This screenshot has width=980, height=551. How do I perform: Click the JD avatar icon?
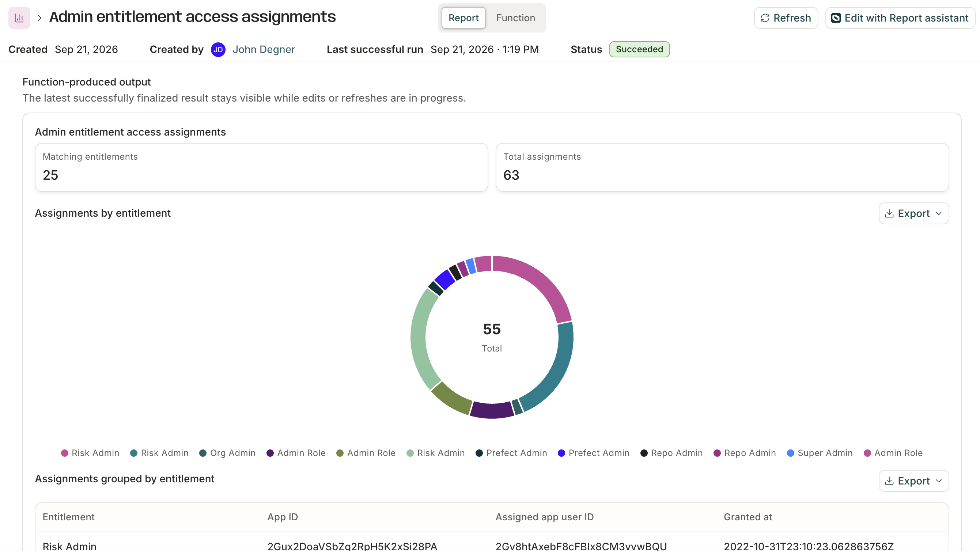pos(218,49)
